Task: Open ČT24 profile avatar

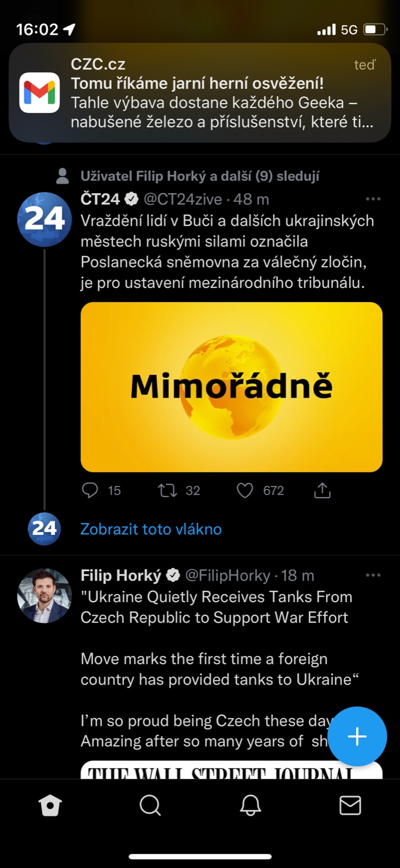Action: [x=44, y=219]
